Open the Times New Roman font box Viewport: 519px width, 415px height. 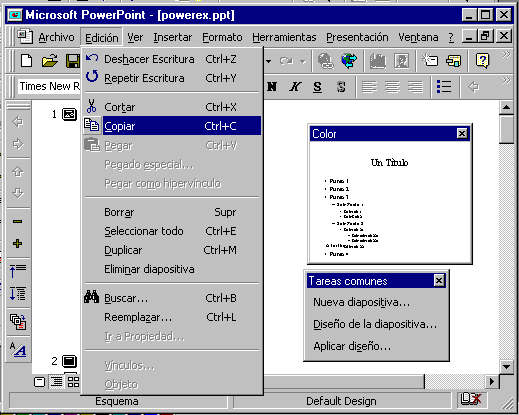pyautogui.click(x=49, y=86)
